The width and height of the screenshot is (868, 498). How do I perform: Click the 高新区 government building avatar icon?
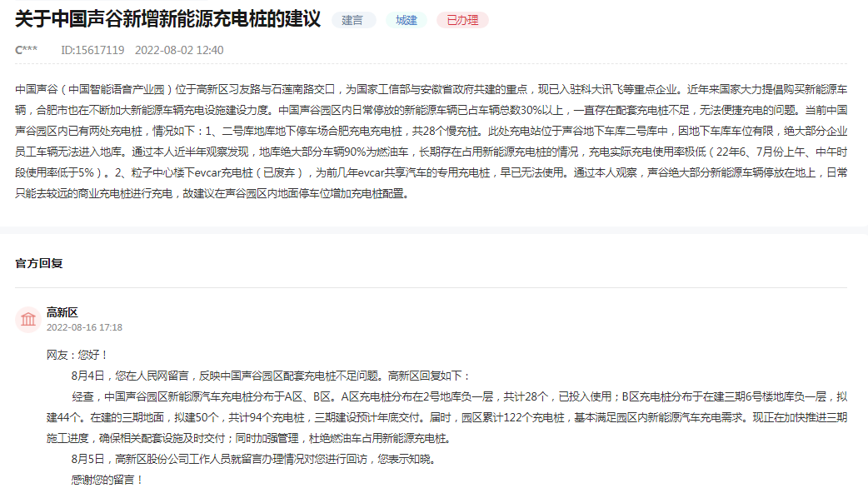click(x=27, y=320)
